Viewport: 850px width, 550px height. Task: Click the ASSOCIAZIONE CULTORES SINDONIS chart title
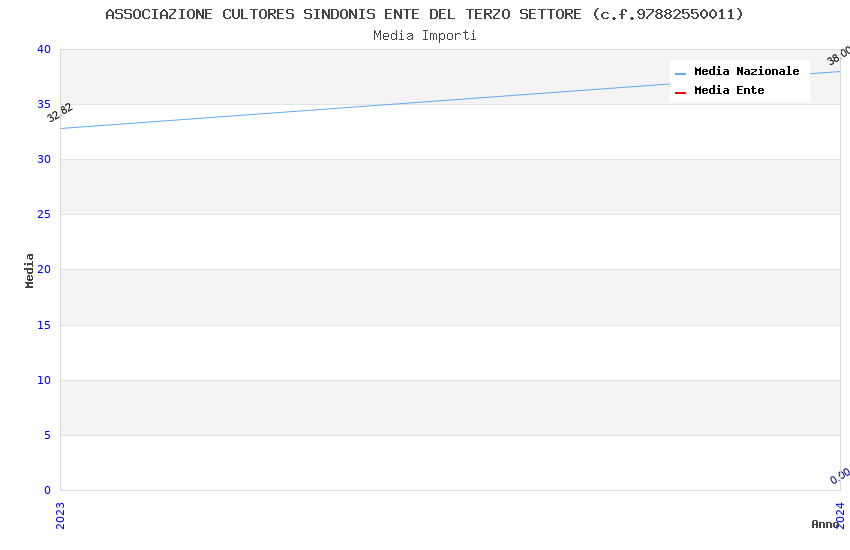coord(425,14)
